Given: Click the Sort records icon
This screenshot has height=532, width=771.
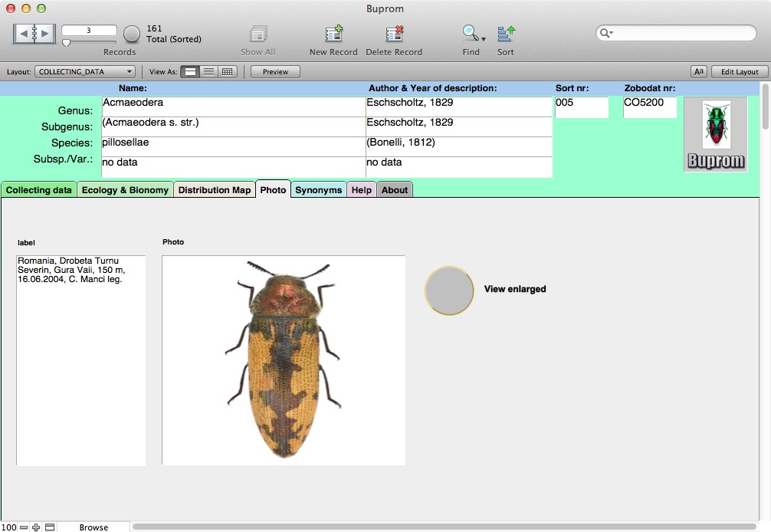Looking at the screenshot, I should [x=506, y=34].
